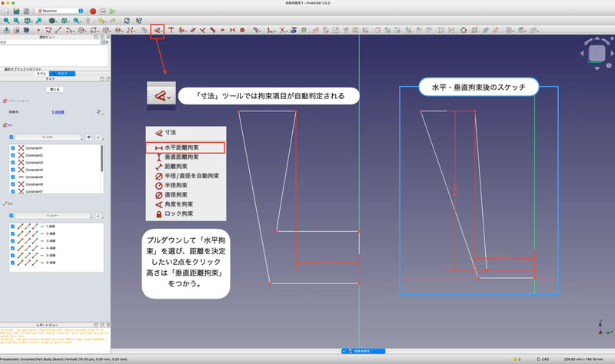Toggle the constraints visibility eye button

[x=89, y=137]
